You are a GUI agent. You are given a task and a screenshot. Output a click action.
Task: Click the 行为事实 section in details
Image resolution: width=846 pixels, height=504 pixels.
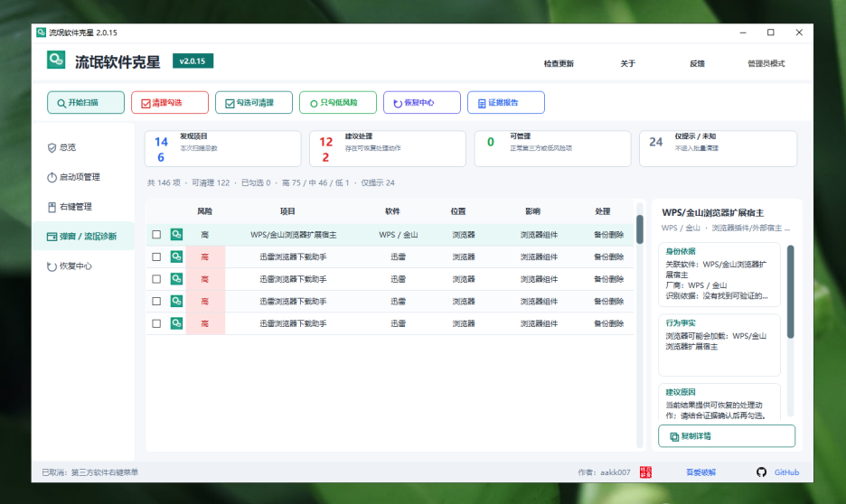click(719, 345)
